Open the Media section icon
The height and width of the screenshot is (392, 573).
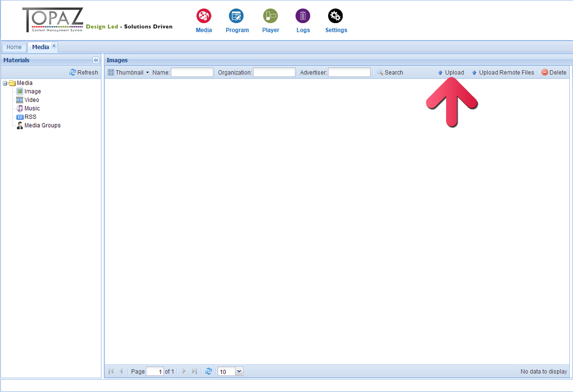(x=204, y=16)
